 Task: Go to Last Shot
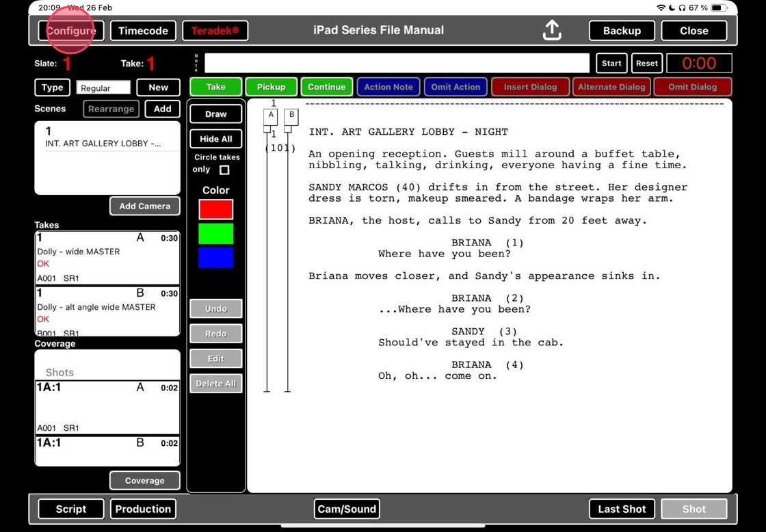622,509
